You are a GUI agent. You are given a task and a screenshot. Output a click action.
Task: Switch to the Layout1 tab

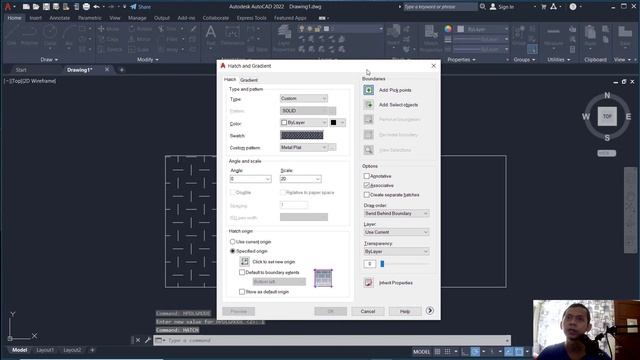[45, 350]
